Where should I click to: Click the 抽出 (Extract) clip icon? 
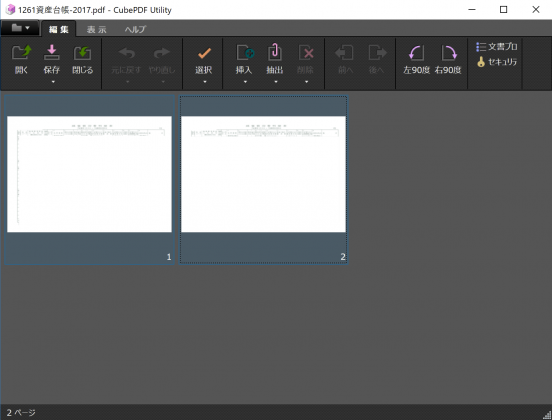tap(275, 52)
